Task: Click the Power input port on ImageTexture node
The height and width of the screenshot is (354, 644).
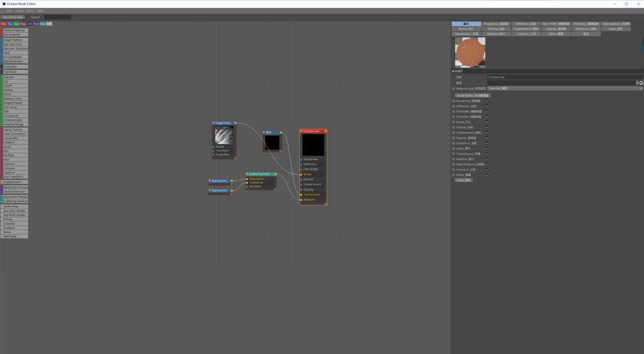Action: [x=213, y=147]
